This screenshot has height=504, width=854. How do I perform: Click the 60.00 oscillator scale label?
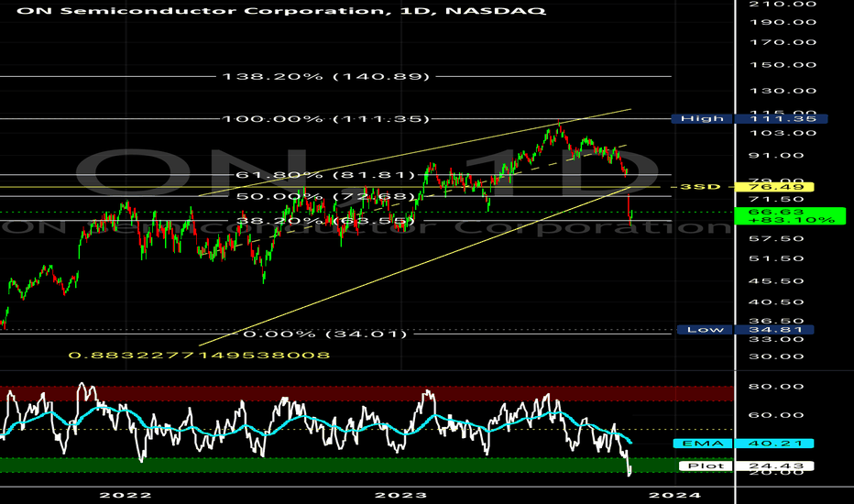(x=776, y=415)
